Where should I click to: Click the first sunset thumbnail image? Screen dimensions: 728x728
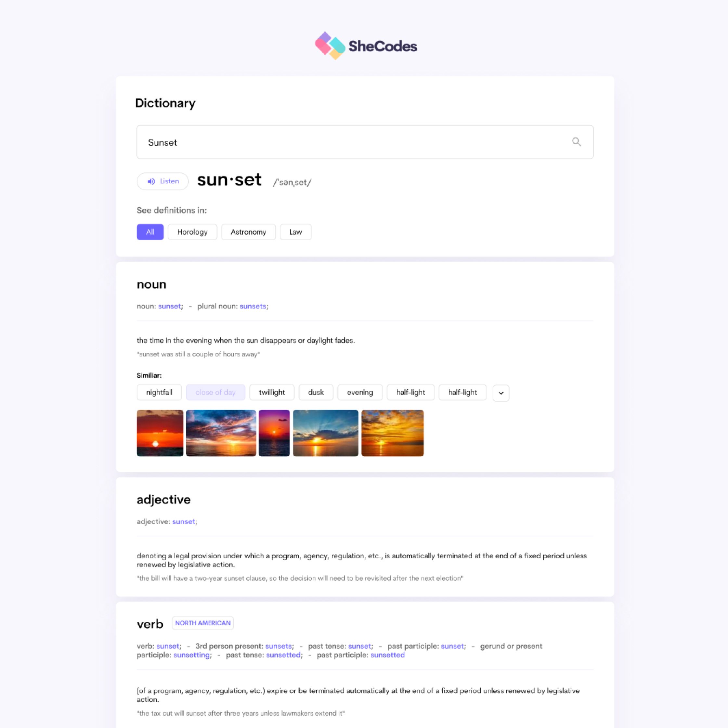click(x=159, y=433)
